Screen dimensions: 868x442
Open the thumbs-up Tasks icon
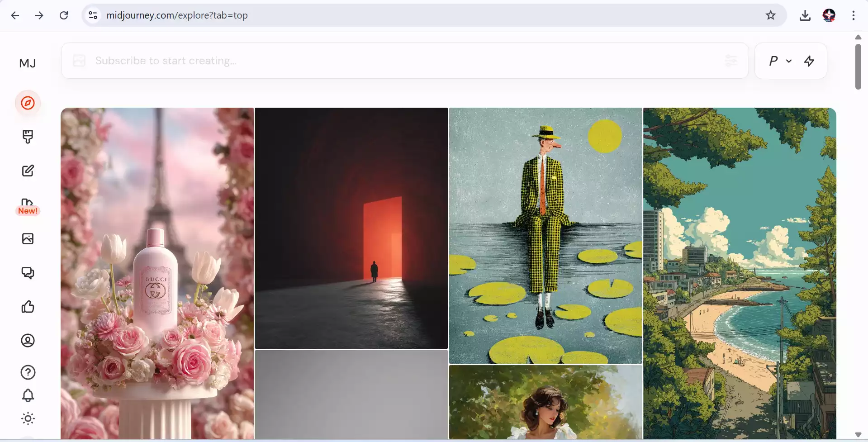pos(28,307)
